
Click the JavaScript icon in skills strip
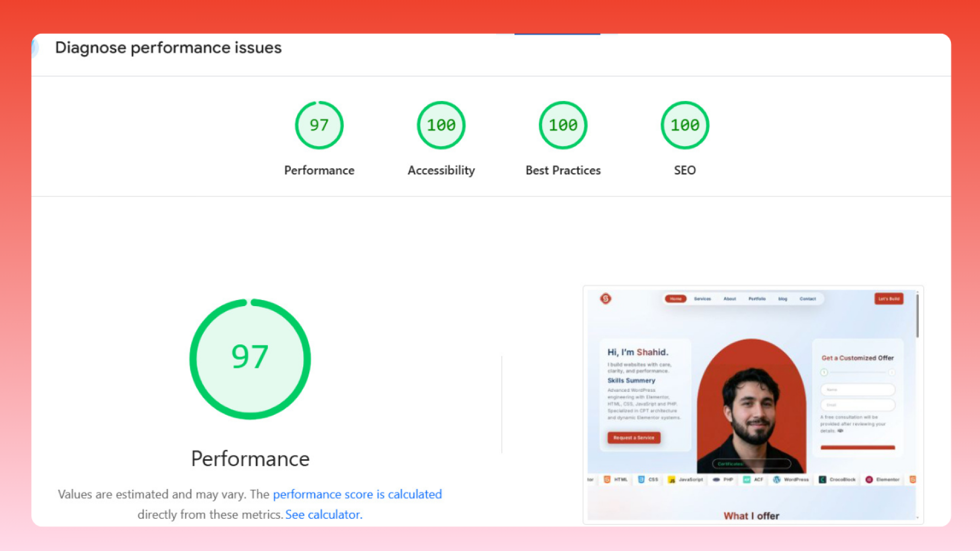(x=672, y=480)
